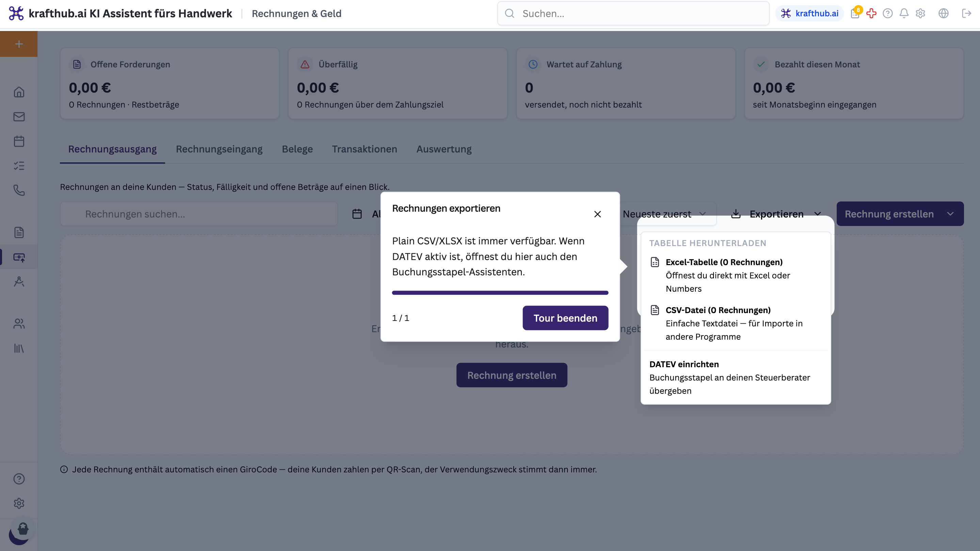The width and height of the screenshot is (980, 551).
Task: Open the library books icon in sidebar
Action: pyautogui.click(x=19, y=348)
